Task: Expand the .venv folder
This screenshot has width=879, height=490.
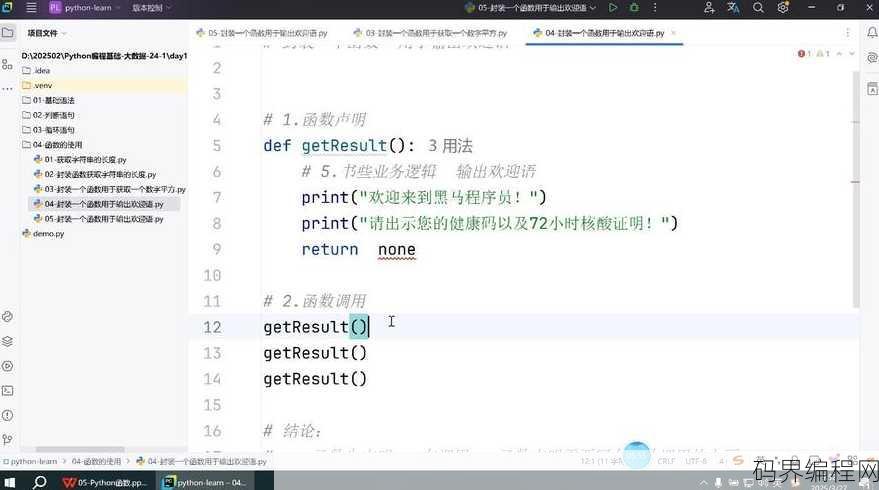Action: [37, 85]
